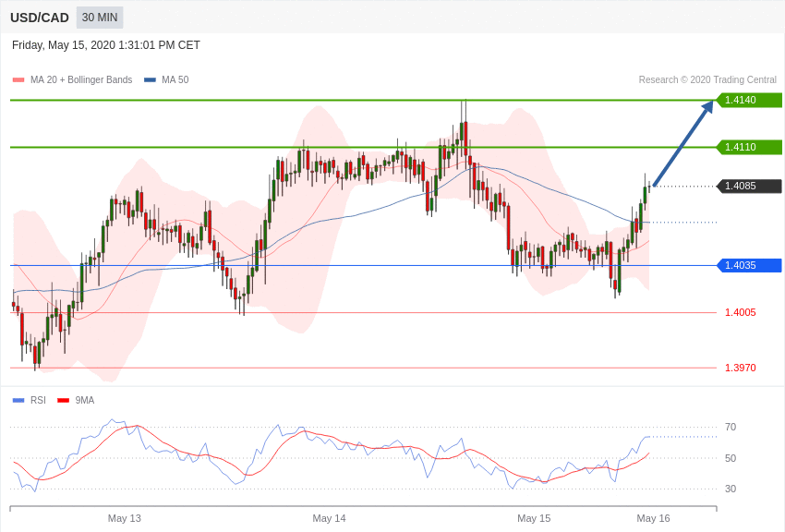Click the green 1.4140 resistance price tag
Image resolution: width=785 pixels, height=532 pixels.
pos(749,100)
